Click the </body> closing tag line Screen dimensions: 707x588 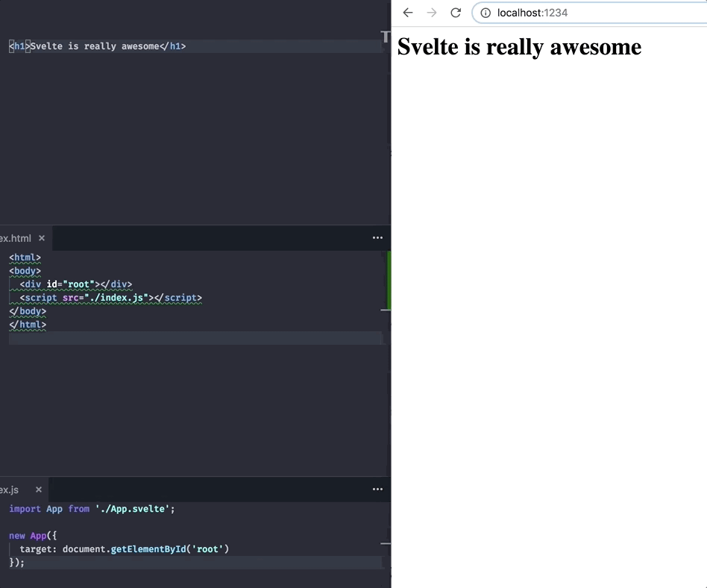(28, 311)
